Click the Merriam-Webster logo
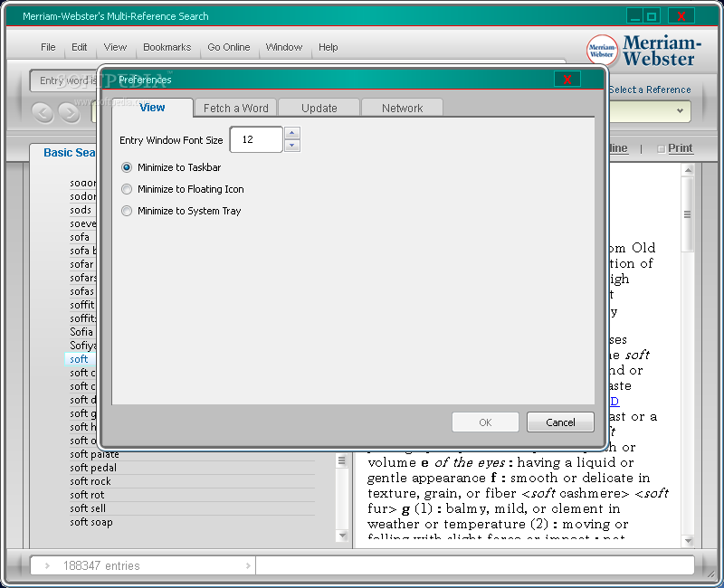Screen dimensions: 724x588 tap(643, 51)
